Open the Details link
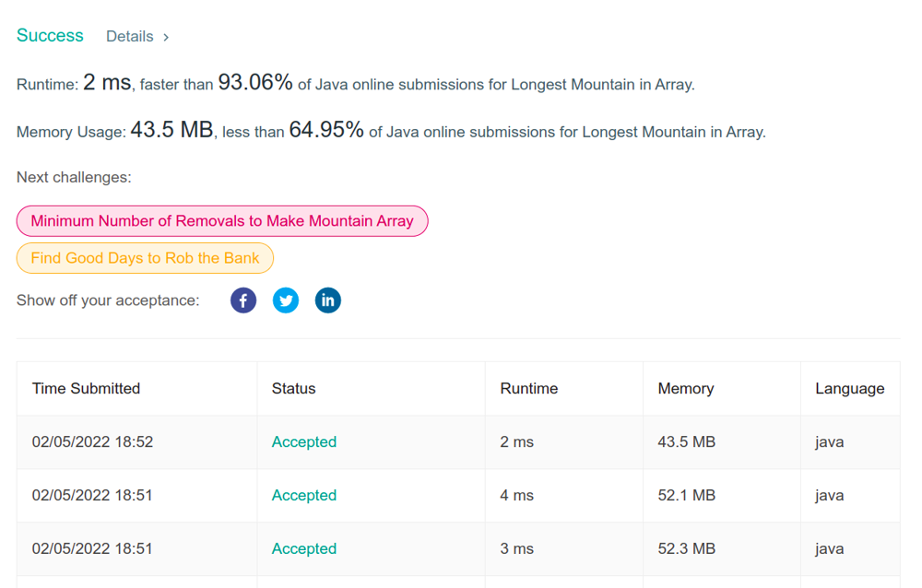 click(x=130, y=37)
